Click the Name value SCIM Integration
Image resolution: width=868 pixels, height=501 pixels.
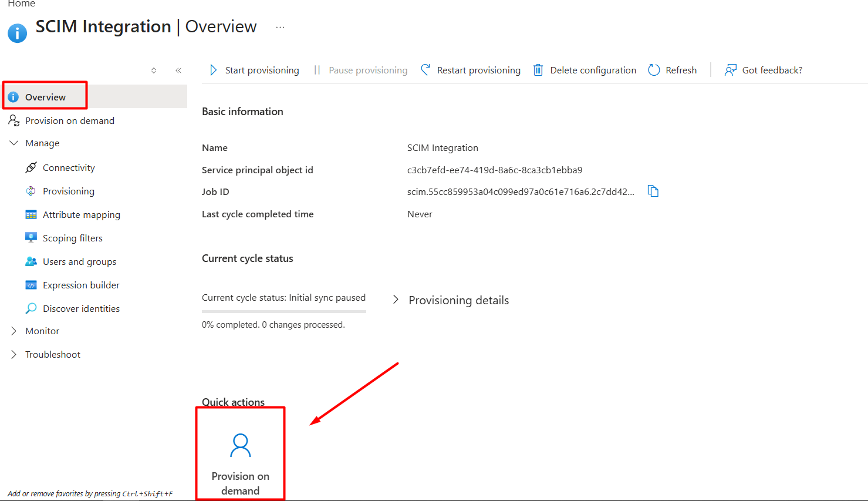click(443, 147)
